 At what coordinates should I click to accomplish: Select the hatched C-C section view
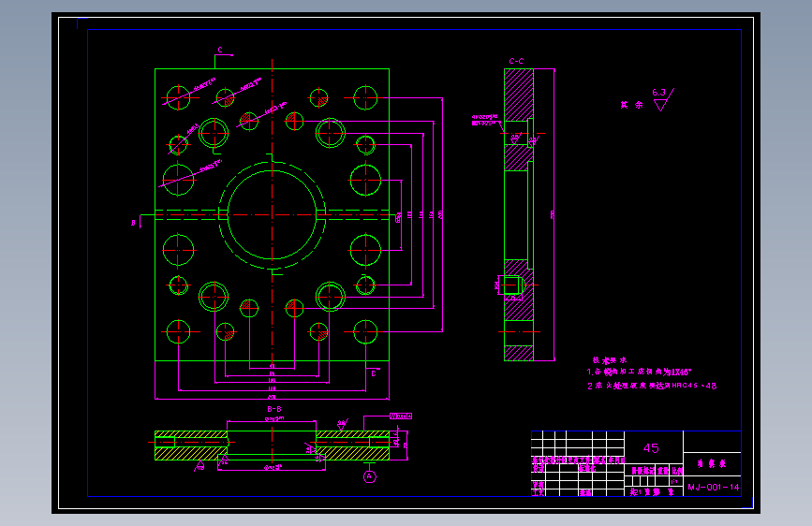pyautogui.click(x=519, y=214)
